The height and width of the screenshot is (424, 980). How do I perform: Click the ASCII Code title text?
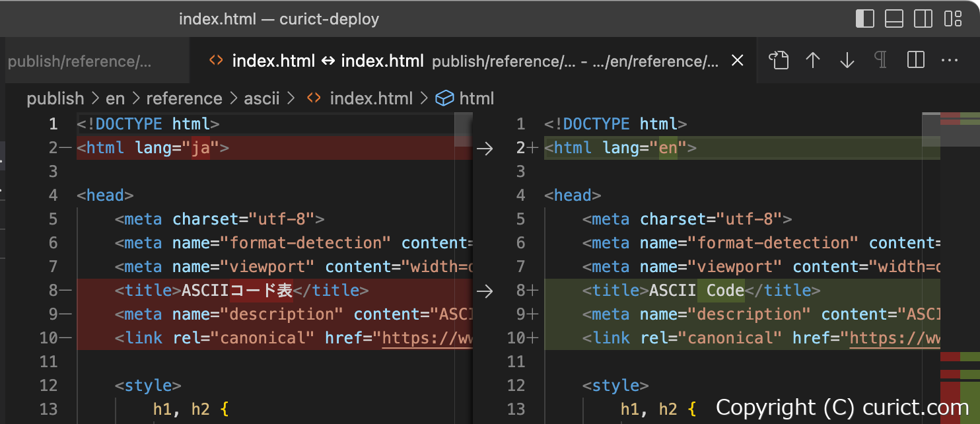pos(697,291)
